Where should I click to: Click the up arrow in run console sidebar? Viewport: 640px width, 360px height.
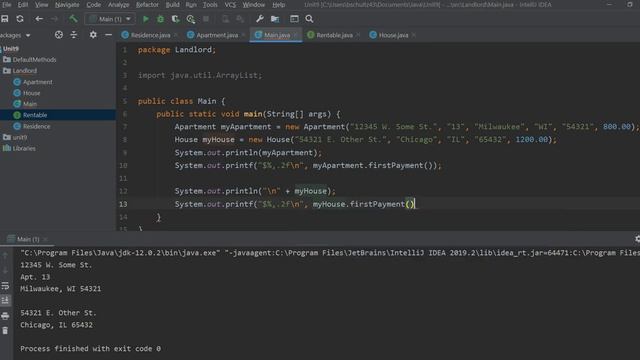tap(5, 256)
